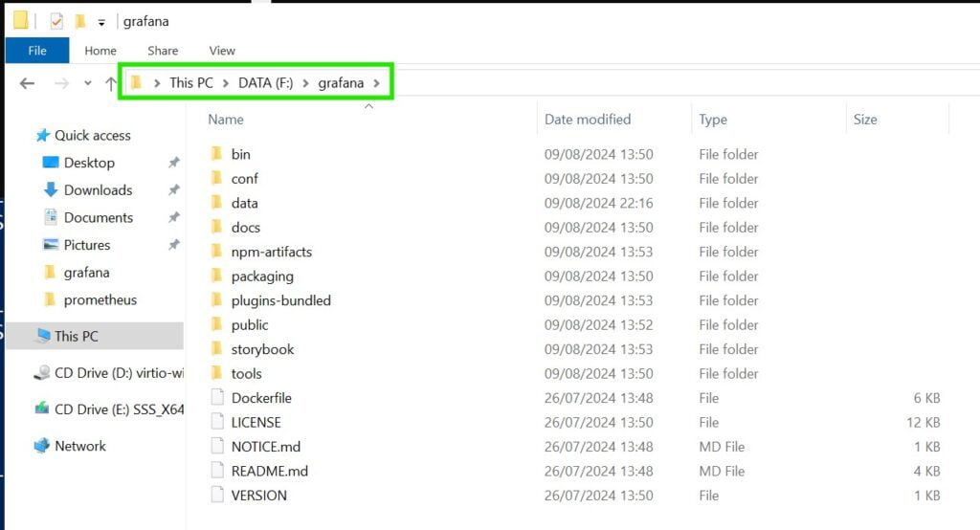Open Downloads in Quick access
Screen dimensions: 980x530
point(97,190)
